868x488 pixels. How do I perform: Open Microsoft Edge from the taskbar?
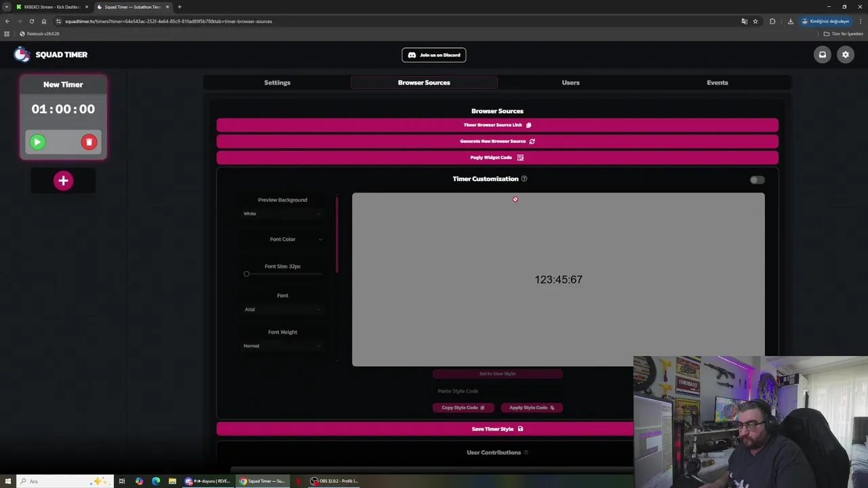click(156, 481)
